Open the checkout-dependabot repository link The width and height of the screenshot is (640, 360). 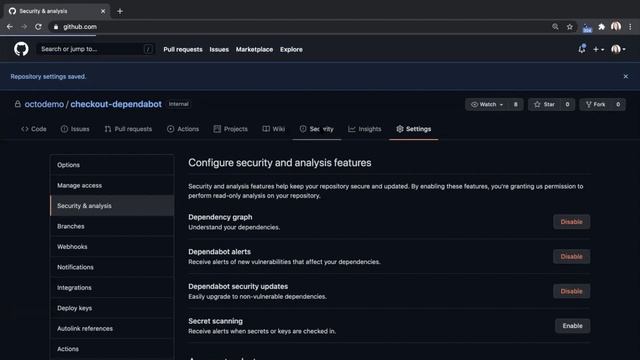coord(116,104)
